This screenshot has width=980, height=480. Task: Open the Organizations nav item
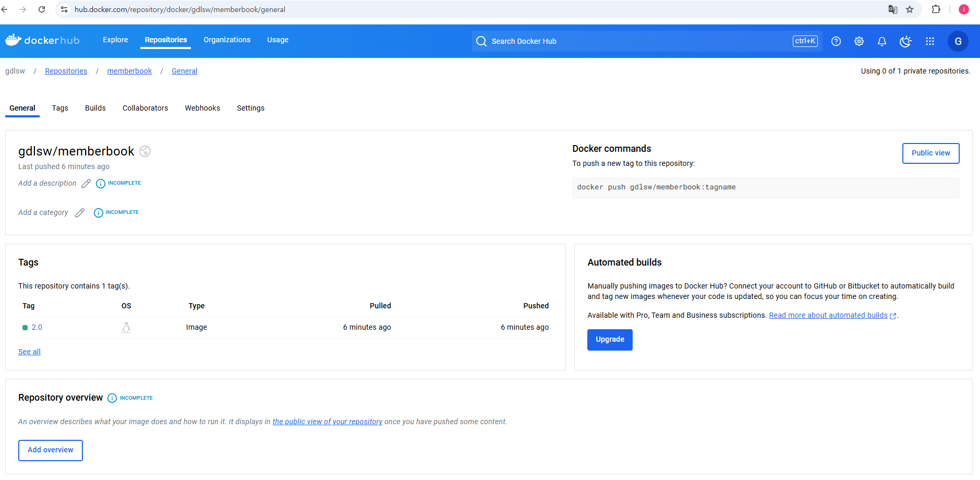click(x=227, y=40)
